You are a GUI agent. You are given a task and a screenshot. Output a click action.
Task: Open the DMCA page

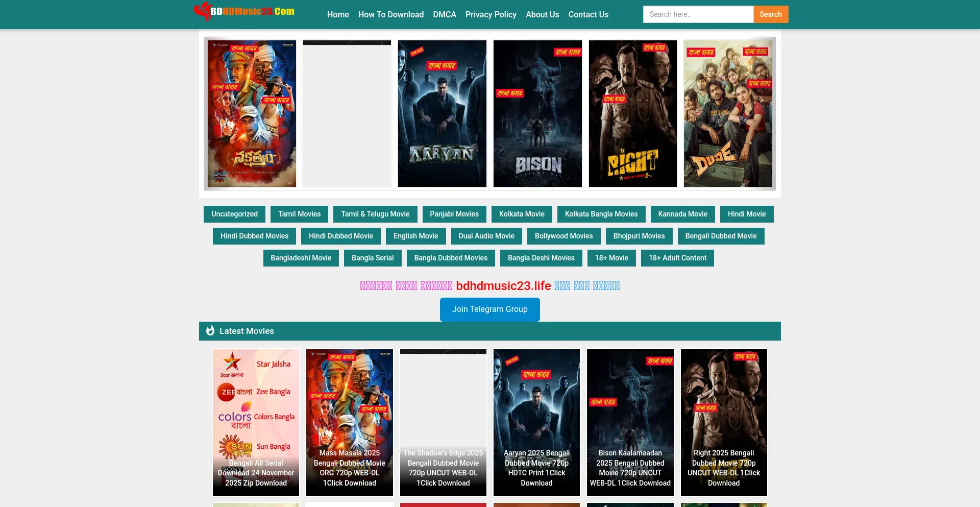coord(445,14)
